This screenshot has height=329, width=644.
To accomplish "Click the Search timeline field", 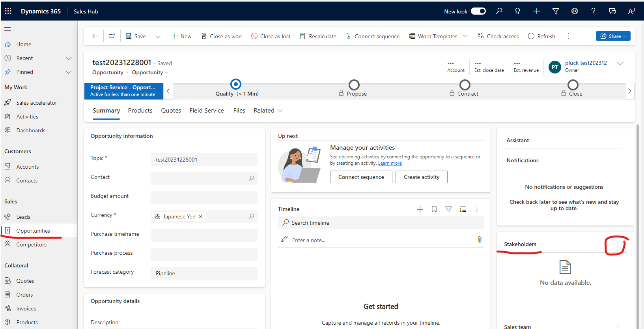I will 381,223.
